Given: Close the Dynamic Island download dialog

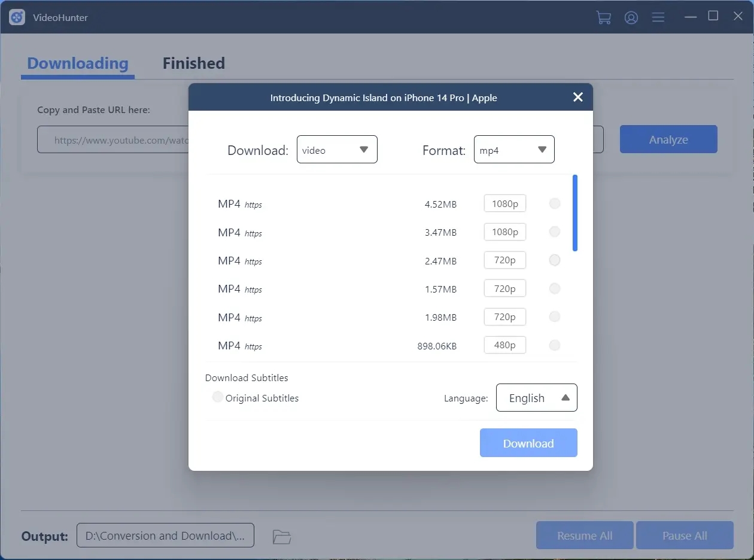Looking at the screenshot, I should pos(577,97).
